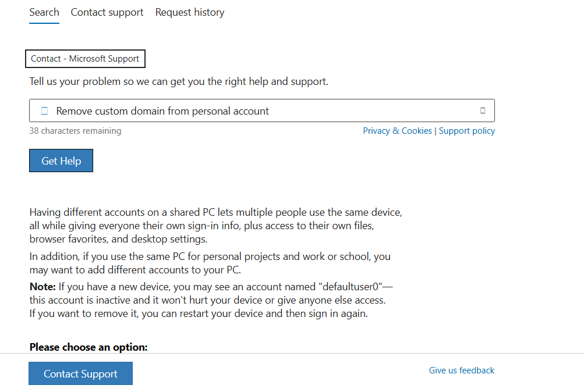Click the paragraph starting 'Having different accounts'
Viewport: 584px width, 392px height.
click(216, 226)
